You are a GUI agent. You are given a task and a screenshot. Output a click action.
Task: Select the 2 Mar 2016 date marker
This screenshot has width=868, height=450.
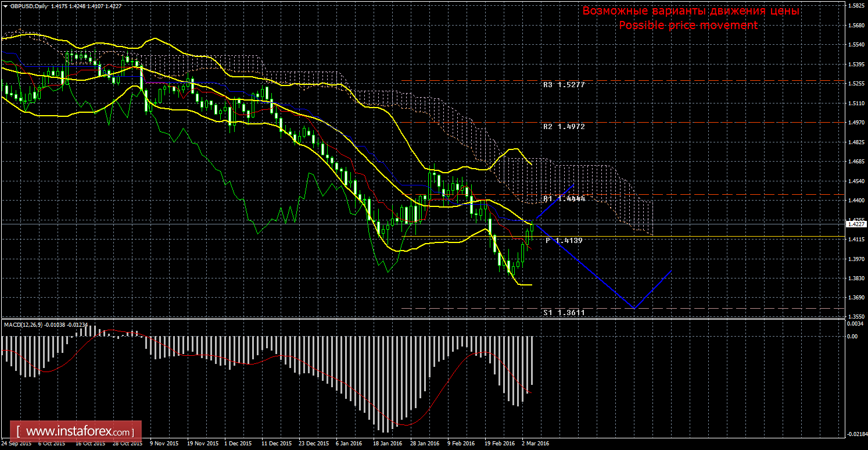[536, 443]
